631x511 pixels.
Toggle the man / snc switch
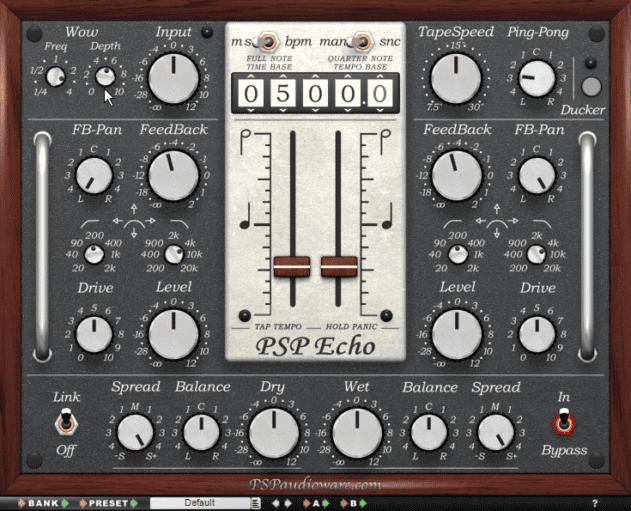[362, 42]
